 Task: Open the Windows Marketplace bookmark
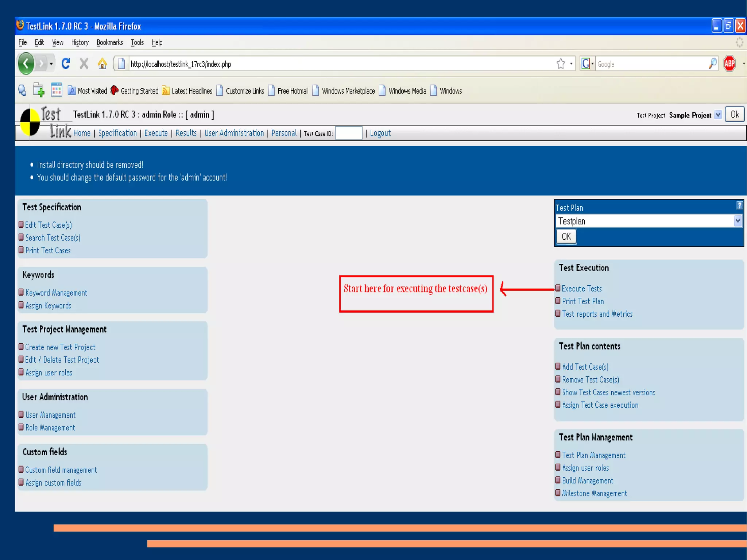point(344,91)
